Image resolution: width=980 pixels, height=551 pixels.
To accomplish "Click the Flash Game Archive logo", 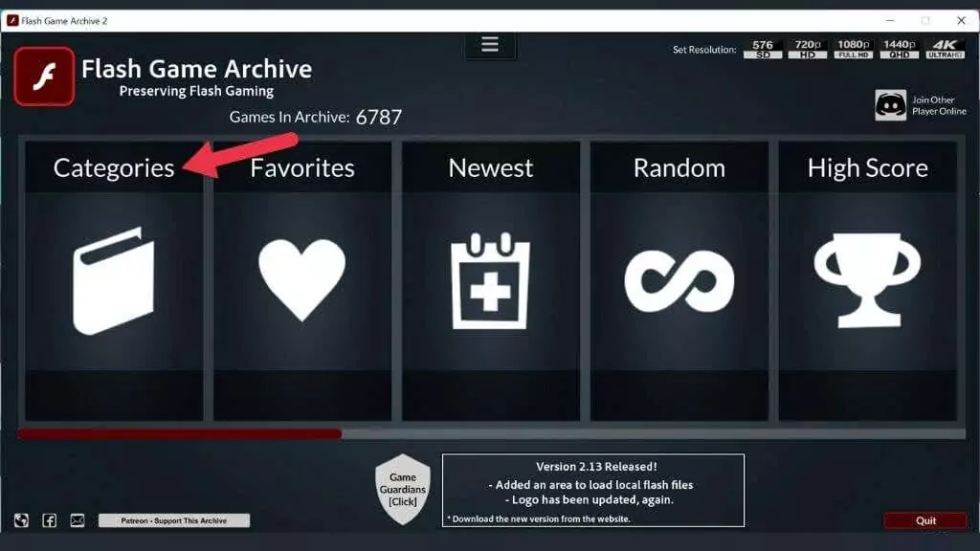I will click(44, 77).
